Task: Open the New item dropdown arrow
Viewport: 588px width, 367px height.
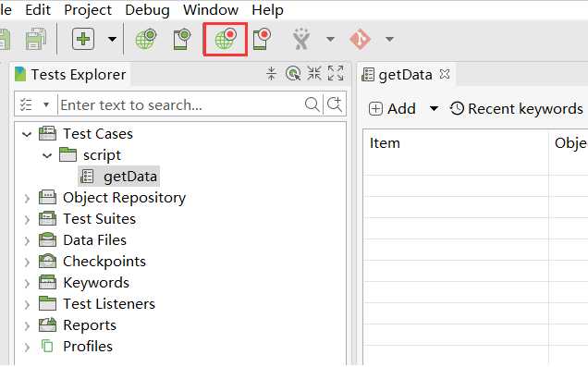Action: [x=112, y=39]
